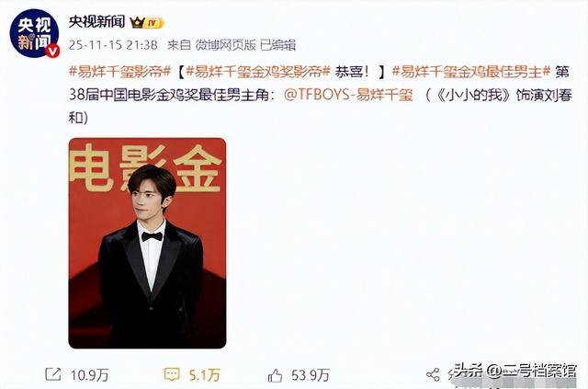Screen dimensions: 588x389
Task: Click the 25-11-15 21:38 timestamp
Action: tap(113, 45)
